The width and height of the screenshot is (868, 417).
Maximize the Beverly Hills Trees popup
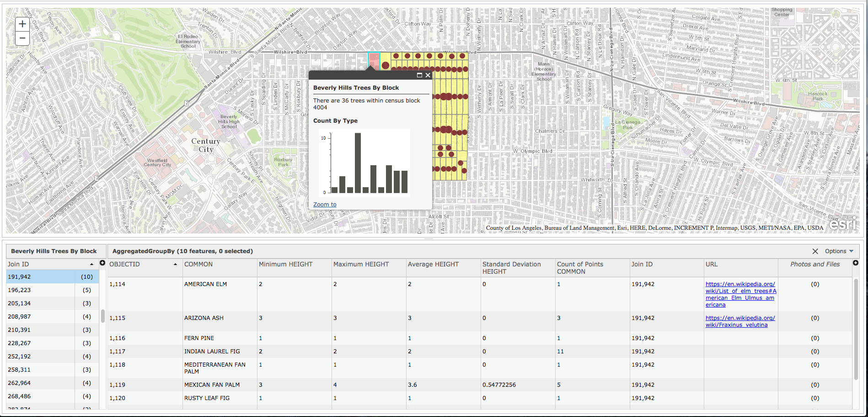pos(419,76)
